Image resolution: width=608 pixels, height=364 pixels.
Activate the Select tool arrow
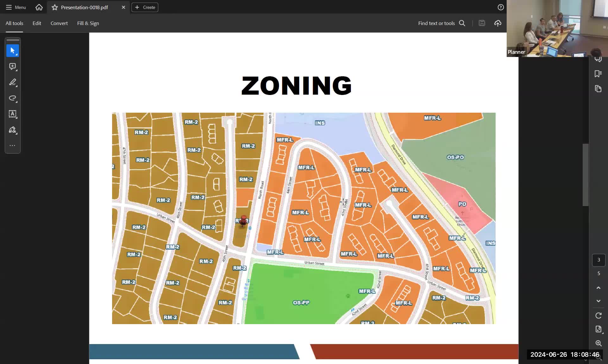[13, 51]
